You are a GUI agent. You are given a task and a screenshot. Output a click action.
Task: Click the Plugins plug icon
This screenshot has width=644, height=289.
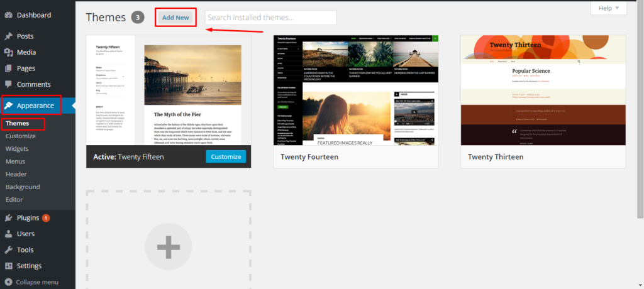(x=8, y=217)
